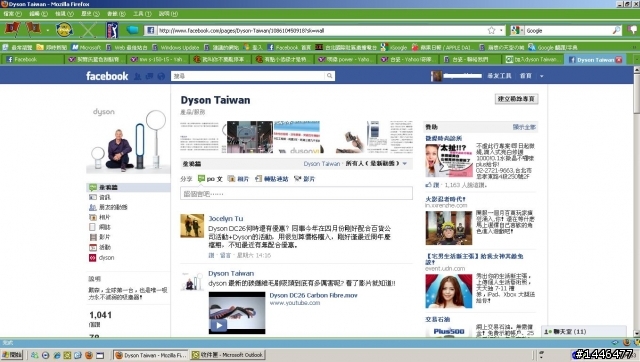Click the create fan page button
The image size is (640, 362).
(516, 99)
